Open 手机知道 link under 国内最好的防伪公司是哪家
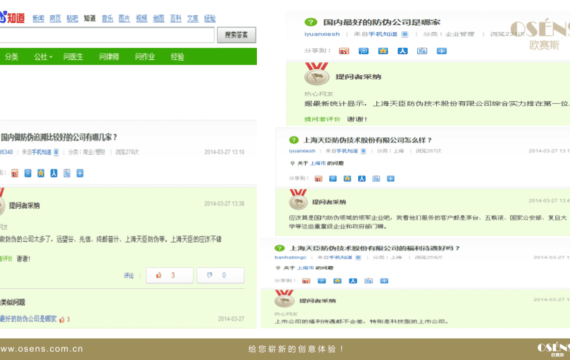570x360 pixels. click(x=383, y=34)
